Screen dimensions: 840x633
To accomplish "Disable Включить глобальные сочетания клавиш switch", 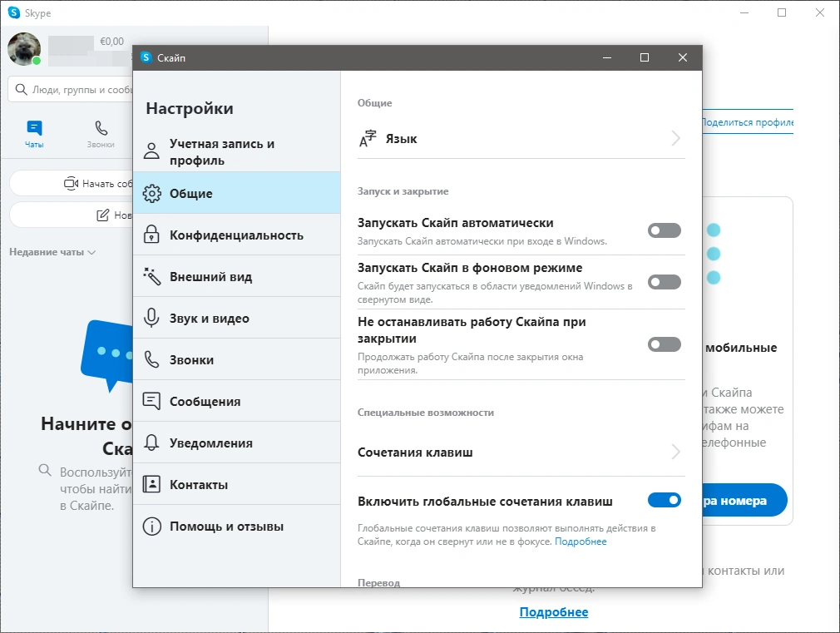I will 665,500.
